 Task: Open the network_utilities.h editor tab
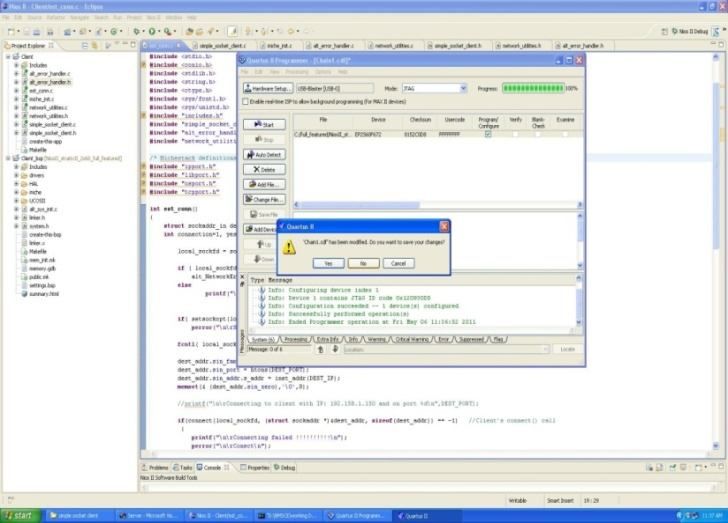519,46
